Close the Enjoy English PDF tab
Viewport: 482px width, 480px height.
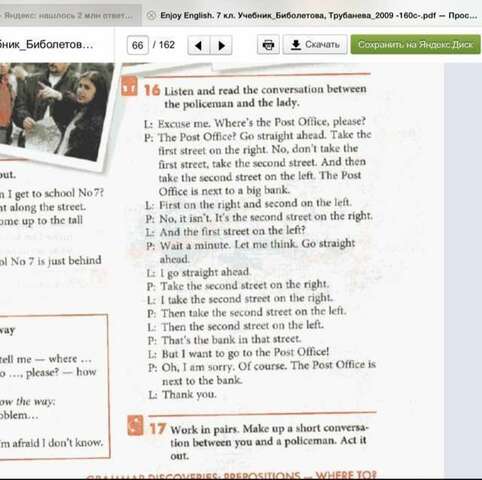tap(151, 15)
